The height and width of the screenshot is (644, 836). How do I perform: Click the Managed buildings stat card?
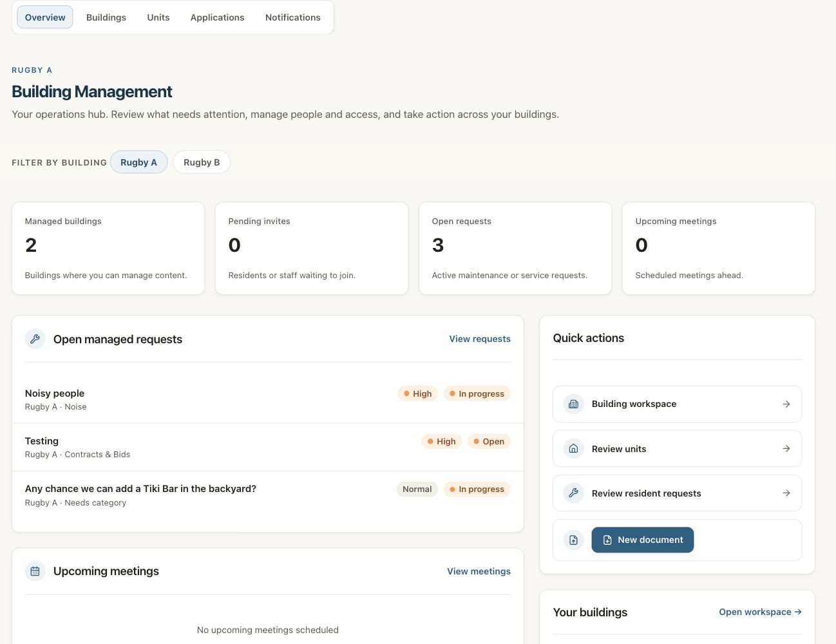(108, 249)
